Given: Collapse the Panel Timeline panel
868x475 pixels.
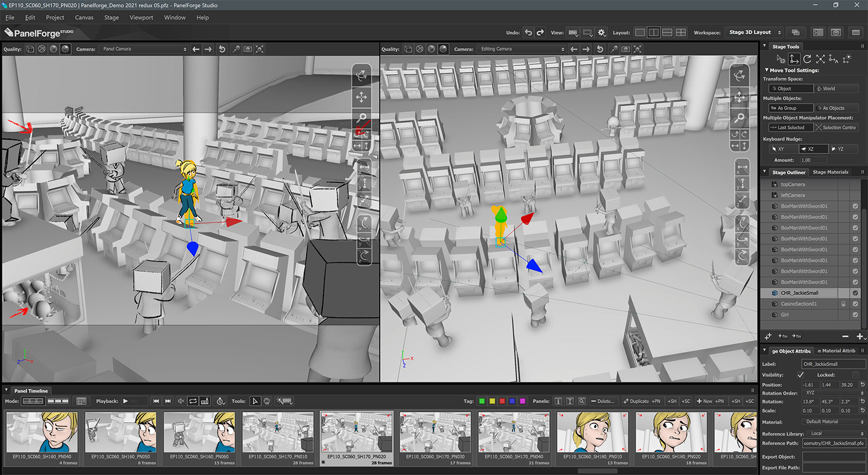Looking at the screenshot, I should pyautogui.click(x=6, y=390).
